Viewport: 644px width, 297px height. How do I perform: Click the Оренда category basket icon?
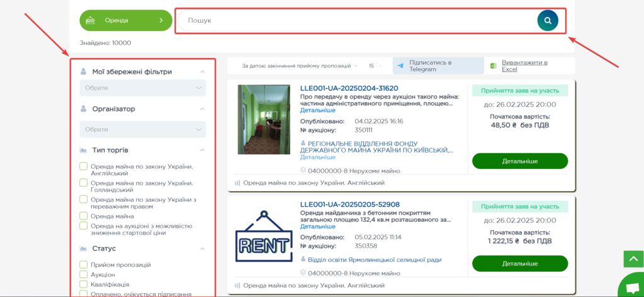click(x=90, y=20)
